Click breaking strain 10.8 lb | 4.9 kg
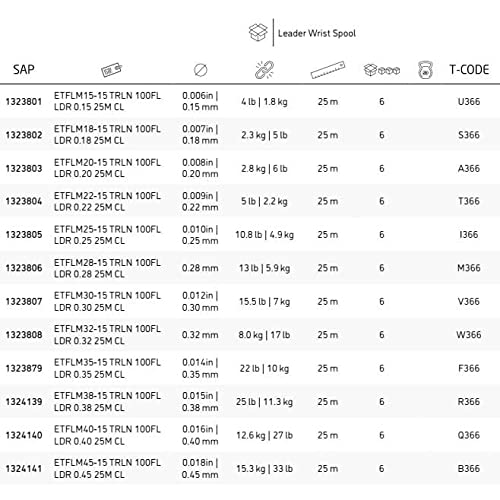 (265, 235)
